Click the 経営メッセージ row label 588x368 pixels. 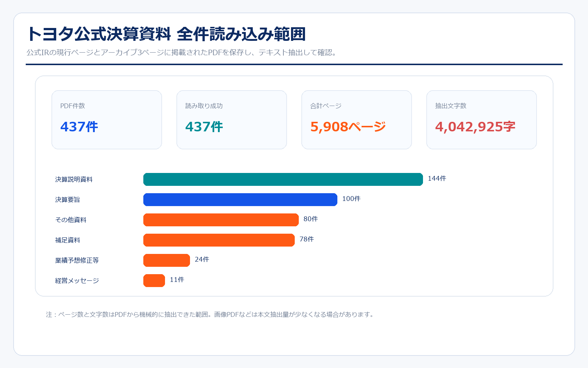pos(77,281)
